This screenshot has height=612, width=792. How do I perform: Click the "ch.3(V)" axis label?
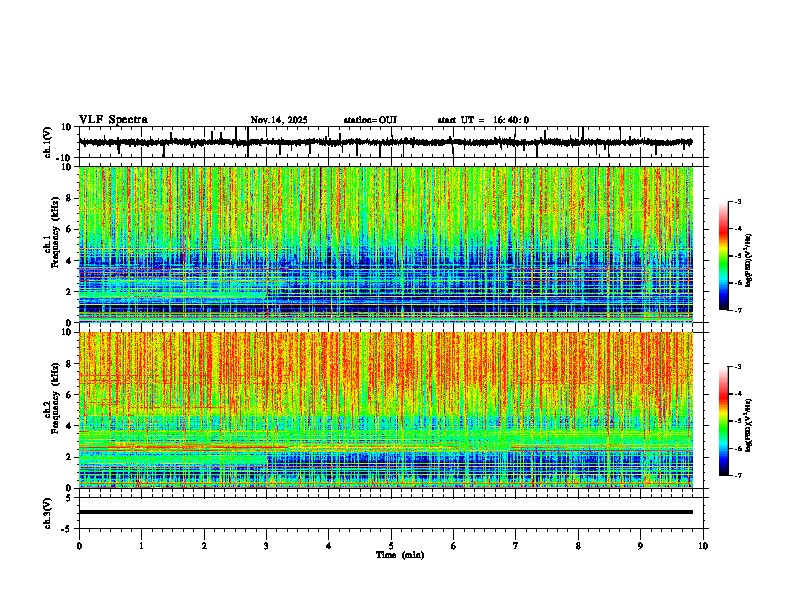coord(48,513)
